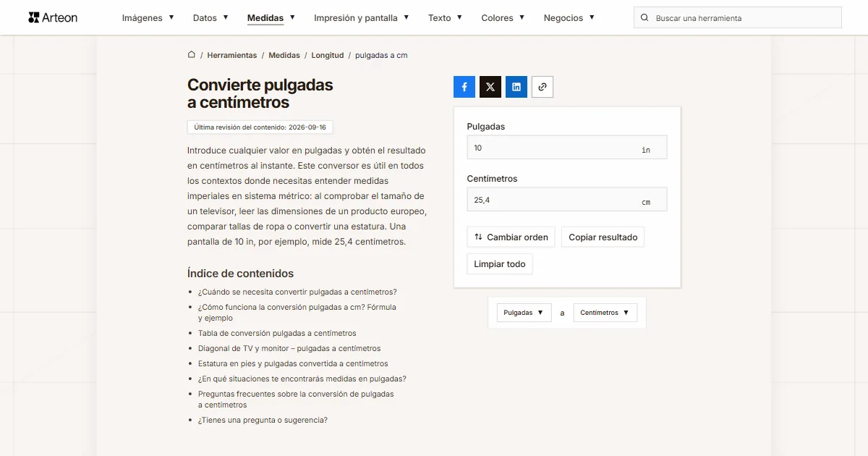This screenshot has height=456, width=868.
Task: Click the Cambiar orden button
Action: pyautogui.click(x=511, y=237)
